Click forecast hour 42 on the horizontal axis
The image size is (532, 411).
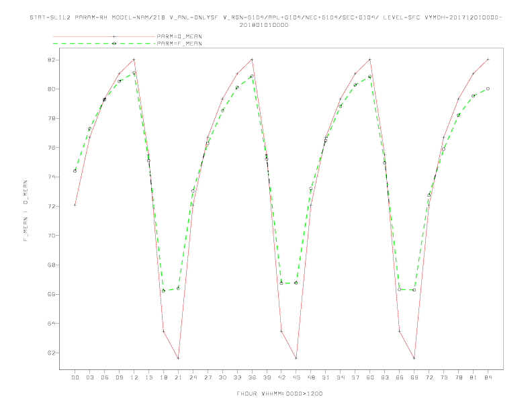click(x=281, y=377)
